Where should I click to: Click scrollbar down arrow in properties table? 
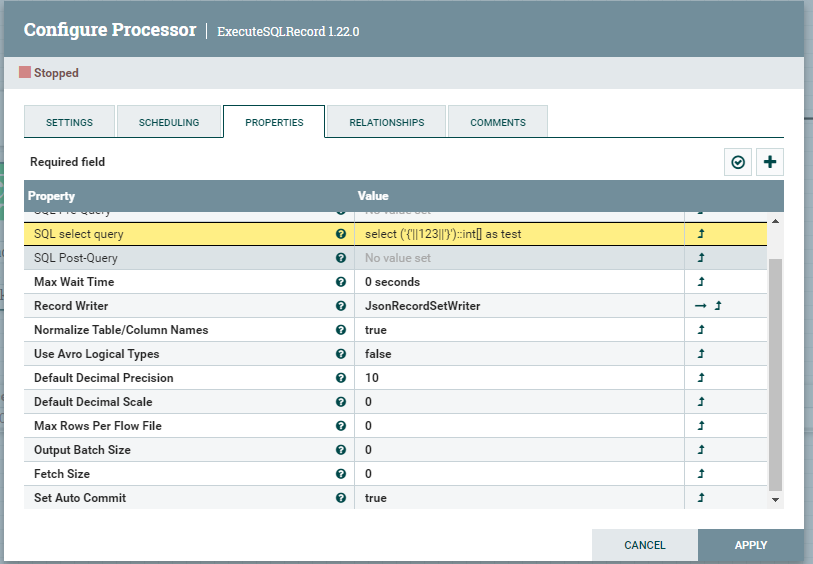click(775, 500)
